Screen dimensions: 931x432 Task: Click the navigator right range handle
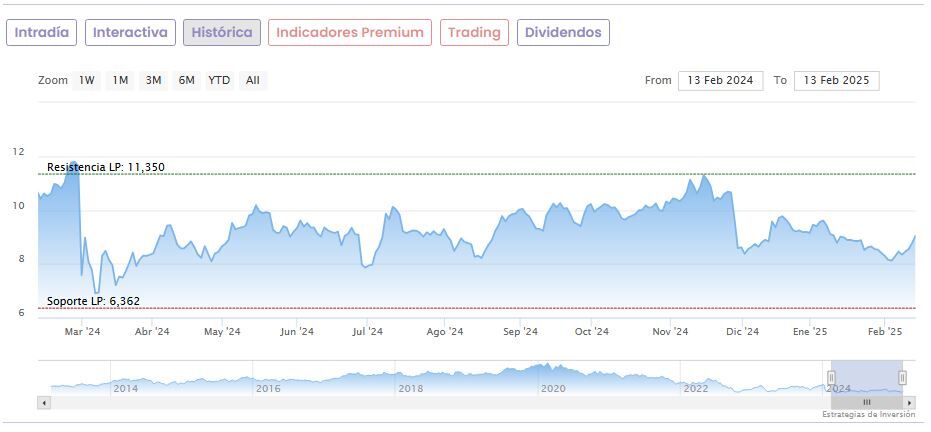click(902, 377)
